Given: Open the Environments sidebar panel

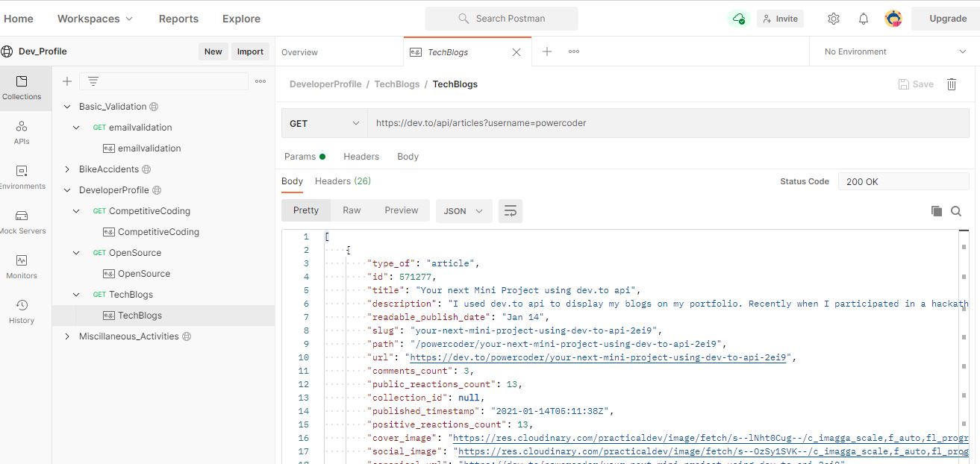Looking at the screenshot, I should tap(22, 178).
